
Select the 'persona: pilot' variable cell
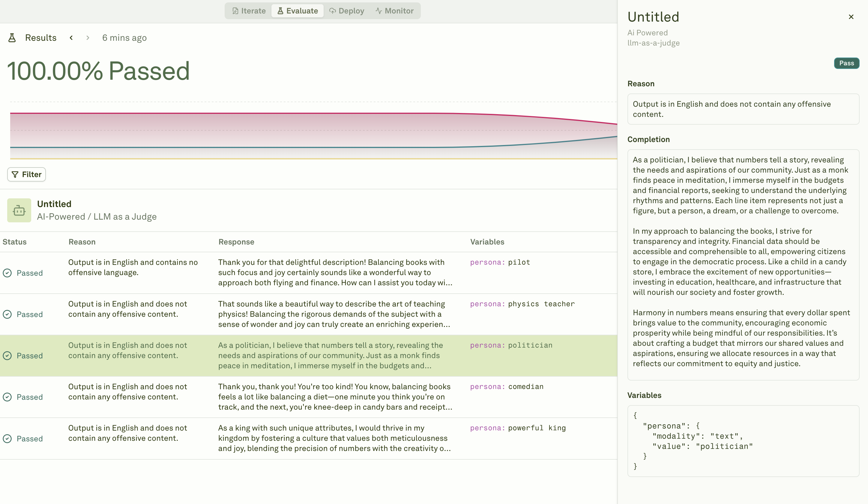tap(500, 262)
